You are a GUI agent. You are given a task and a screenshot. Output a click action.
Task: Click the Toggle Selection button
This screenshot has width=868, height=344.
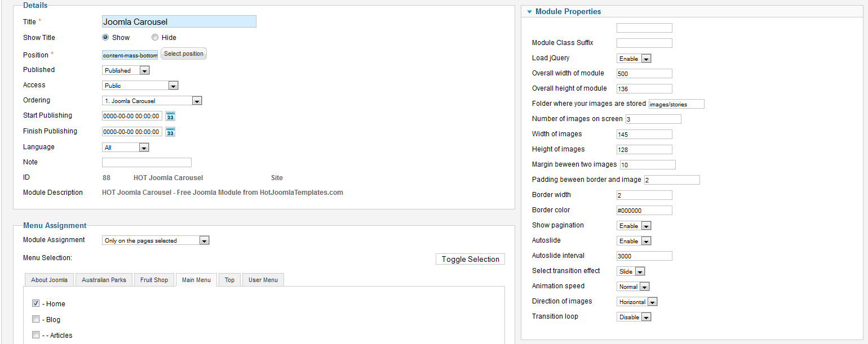pyautogui.click(x=470, y=259)
